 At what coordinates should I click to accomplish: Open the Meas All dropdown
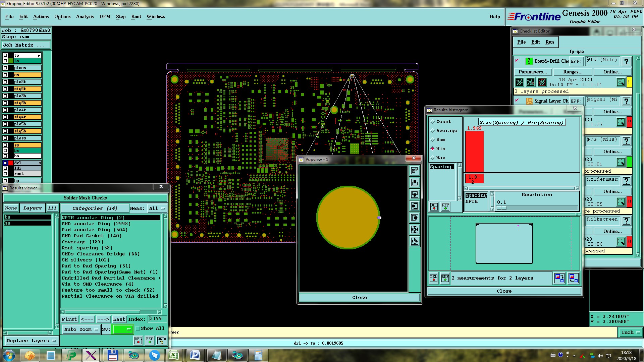[157, 208]
